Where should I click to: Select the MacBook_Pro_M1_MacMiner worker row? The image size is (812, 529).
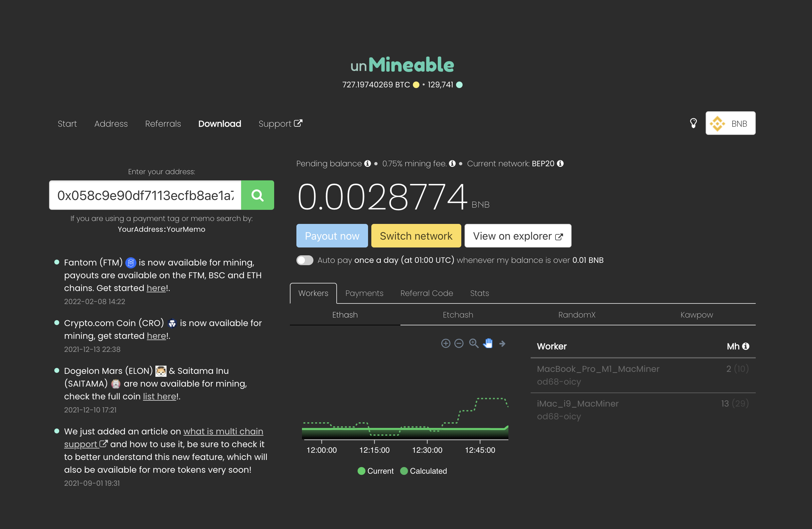tap(643, 375)
